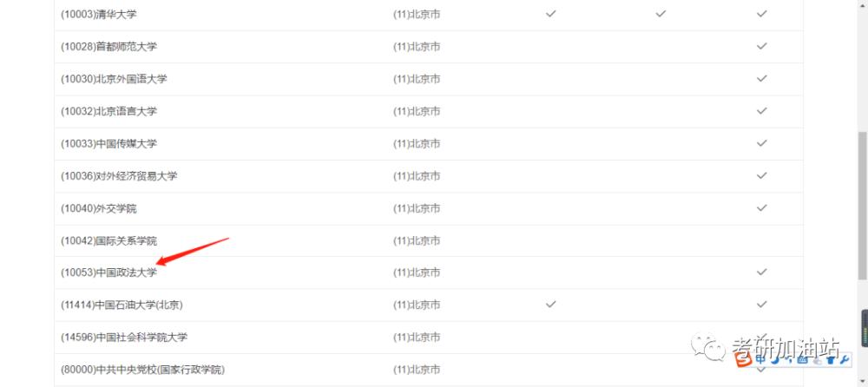Viewport: 868px width, 387px height.
Task: Select the (10053)中国政法大学 row name
Action: (x=108, y=272)
